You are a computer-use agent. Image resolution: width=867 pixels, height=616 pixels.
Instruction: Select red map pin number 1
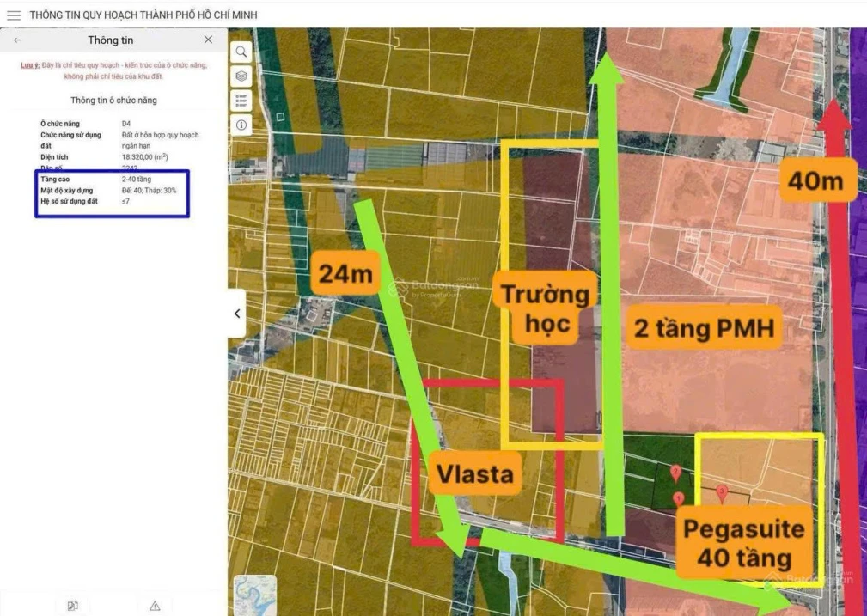coord(679,499)
